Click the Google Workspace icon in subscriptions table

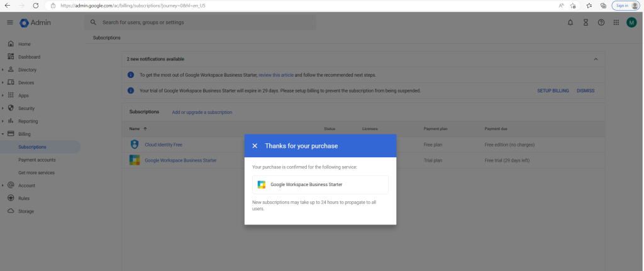pyautogui.click(x=135, y=160)
